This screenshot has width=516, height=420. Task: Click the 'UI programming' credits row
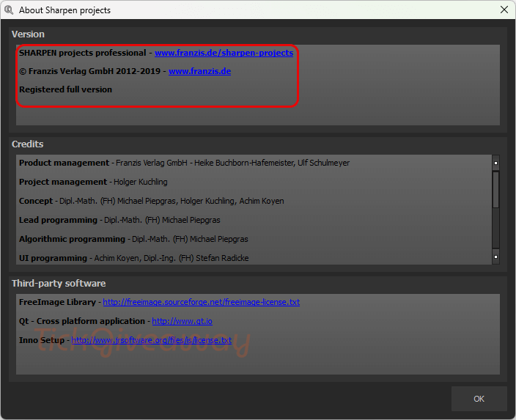click(133, 259)
